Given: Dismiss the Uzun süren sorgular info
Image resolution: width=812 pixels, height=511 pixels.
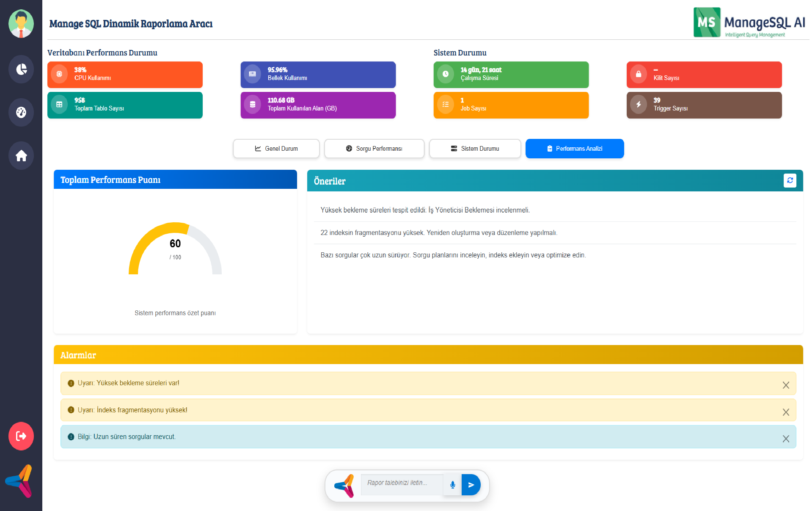Looking at the screenshot, I should [786, 439].
